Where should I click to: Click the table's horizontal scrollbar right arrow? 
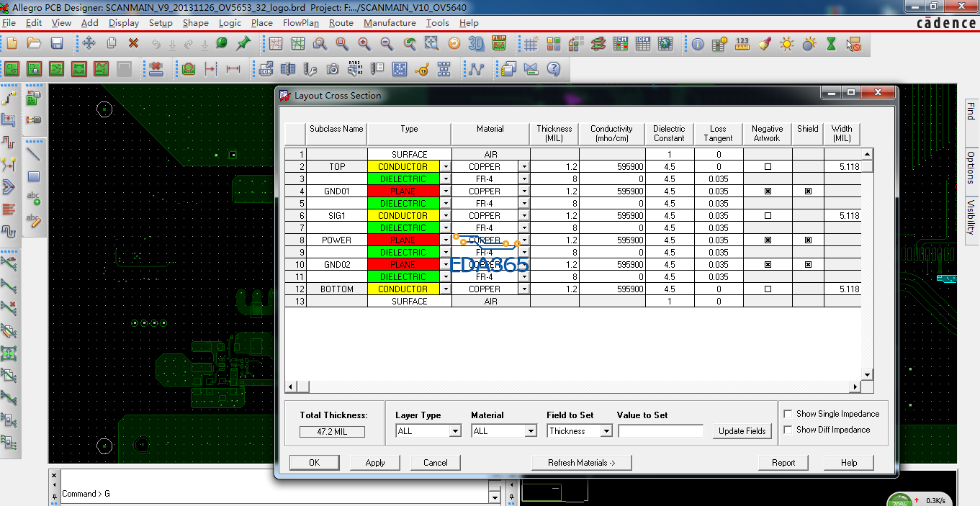click(855, 387)
